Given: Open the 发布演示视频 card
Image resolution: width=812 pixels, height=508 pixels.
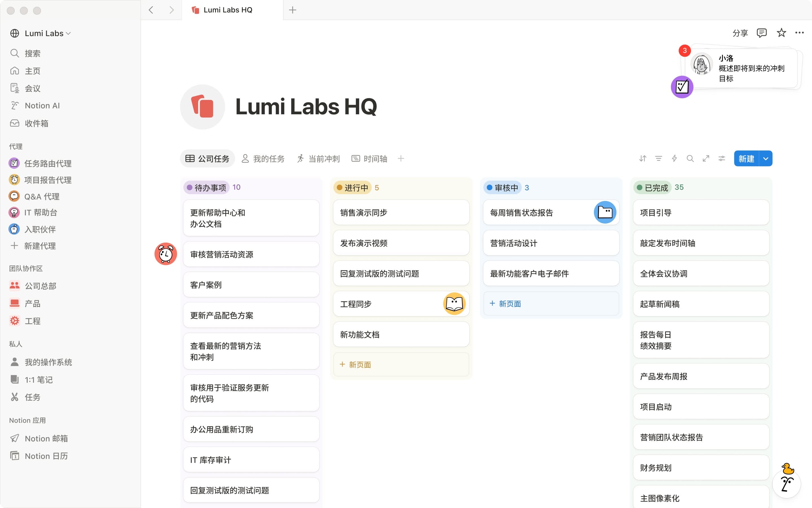Looking at the screenshot, I should [401, 243].
